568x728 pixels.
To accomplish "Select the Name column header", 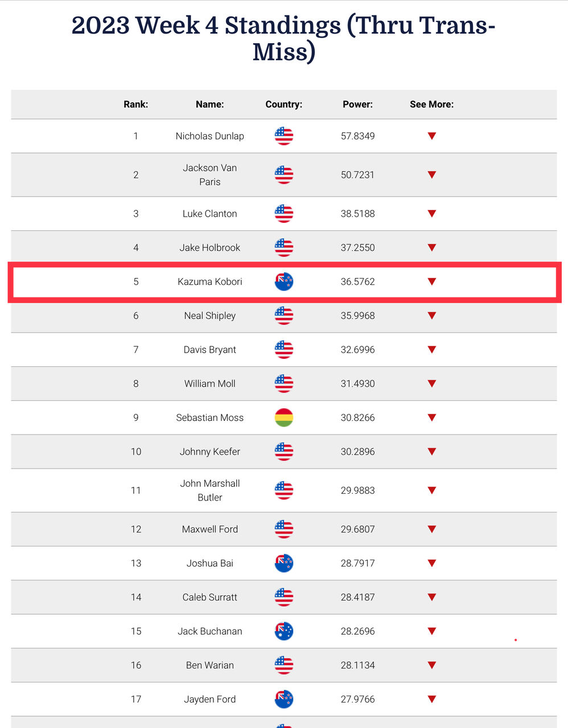I will point(209,104).
